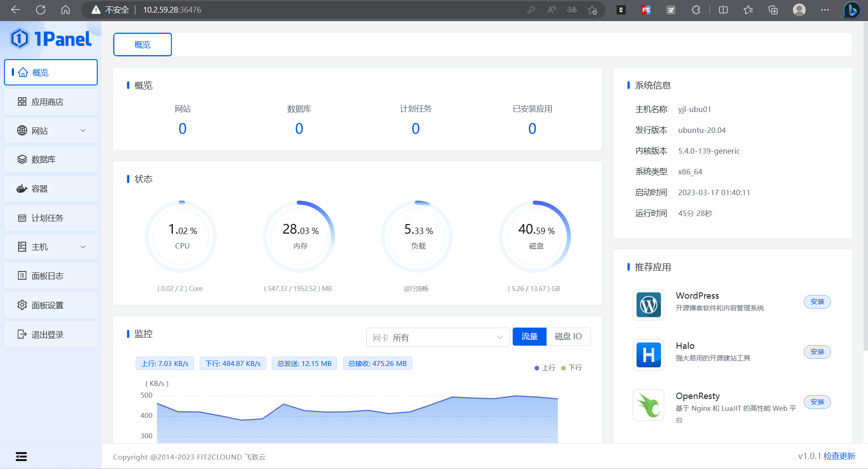The height and width of the screenshot is (469, 868).
Task: Toggle split screen icon
Action: 723,9
